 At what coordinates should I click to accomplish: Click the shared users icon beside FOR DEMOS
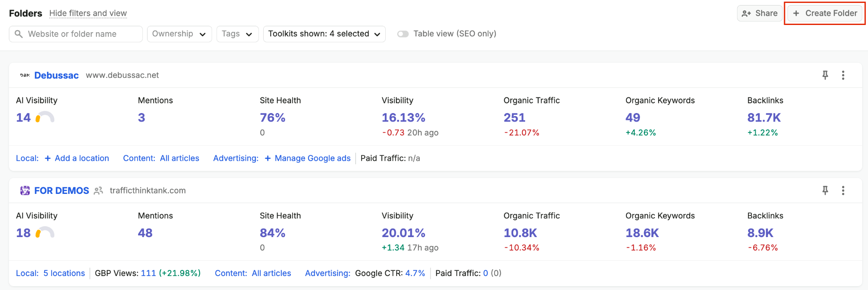click(98, 191)
